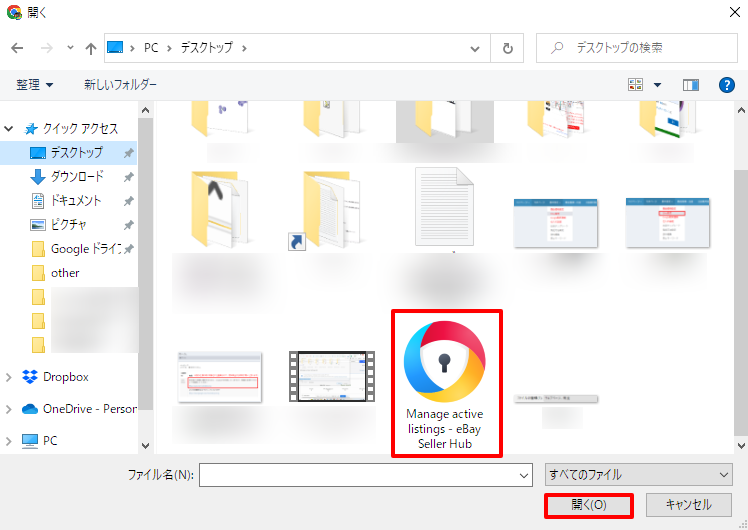Change the view layout icon
The width and height of the screenshot is (748, 530).
point(635,85)
